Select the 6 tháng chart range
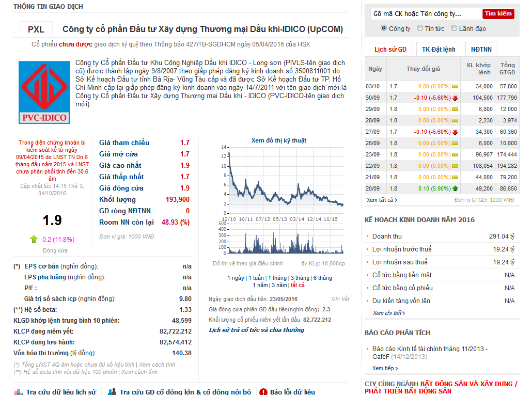The height and width of the screenshot is (395, 532). [x=323, y=278]
